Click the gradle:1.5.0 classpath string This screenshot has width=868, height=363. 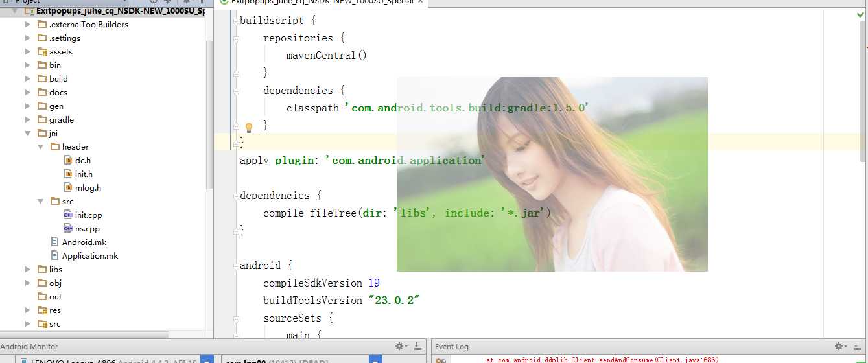(x=466, y=108)
